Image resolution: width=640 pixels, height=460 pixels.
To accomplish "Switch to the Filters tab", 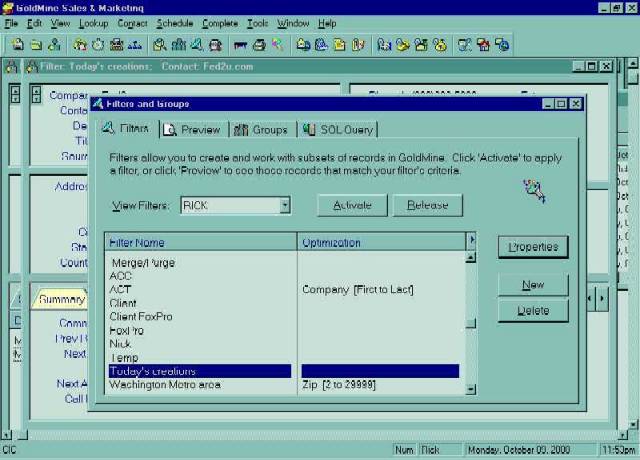I will pos(127,129).
